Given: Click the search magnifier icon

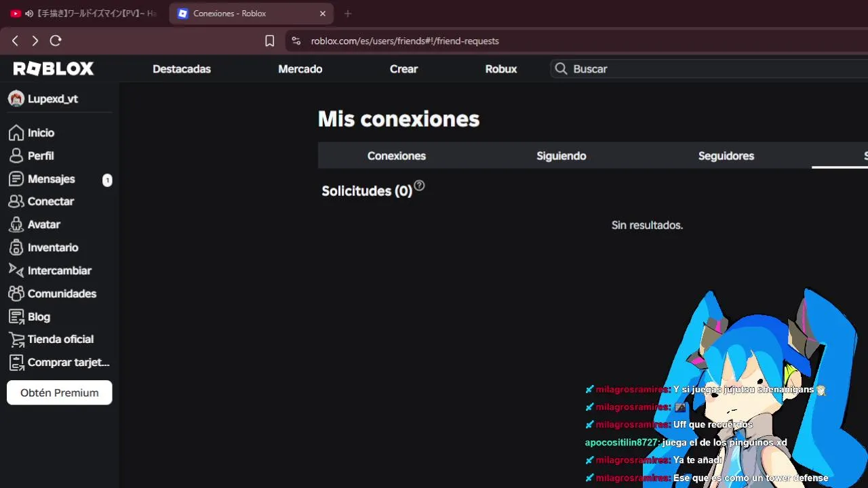Looking at the screenshot, I should 561,68.
